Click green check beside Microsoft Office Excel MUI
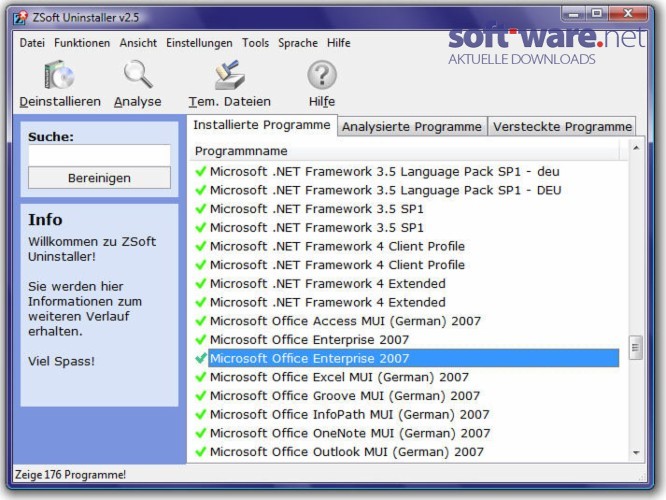This screenshot has width=666, height=500. pyautogui.click(x=200, y=377)
